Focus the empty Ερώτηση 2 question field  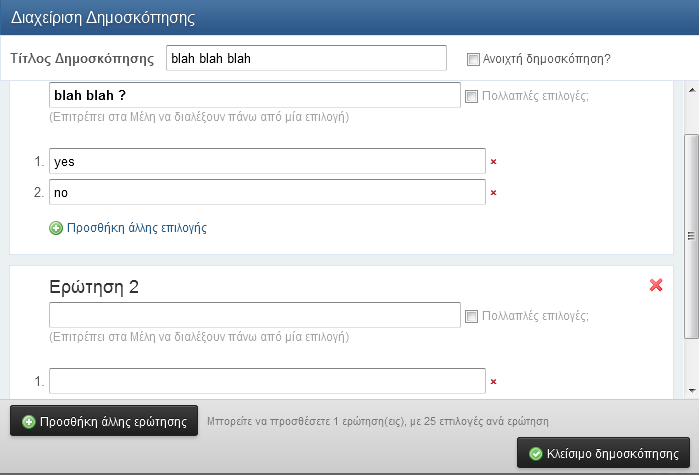[x=255, y=315]
